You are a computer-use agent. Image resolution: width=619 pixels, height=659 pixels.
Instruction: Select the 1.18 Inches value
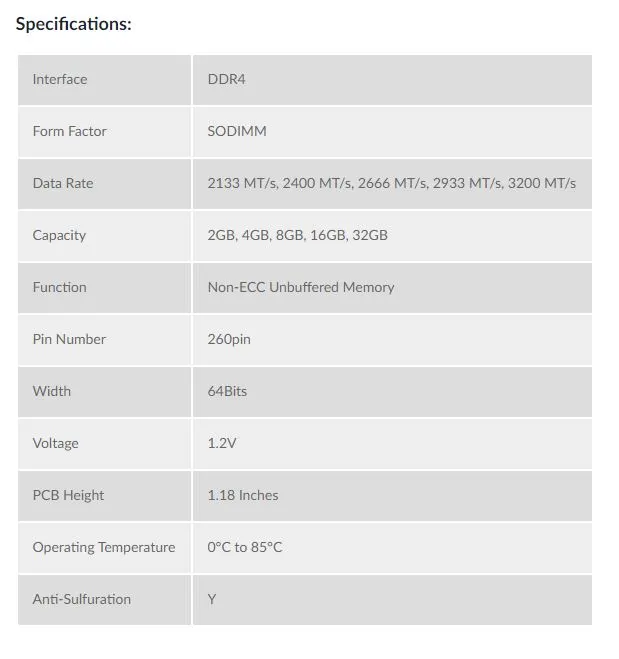tap(243, 495)
